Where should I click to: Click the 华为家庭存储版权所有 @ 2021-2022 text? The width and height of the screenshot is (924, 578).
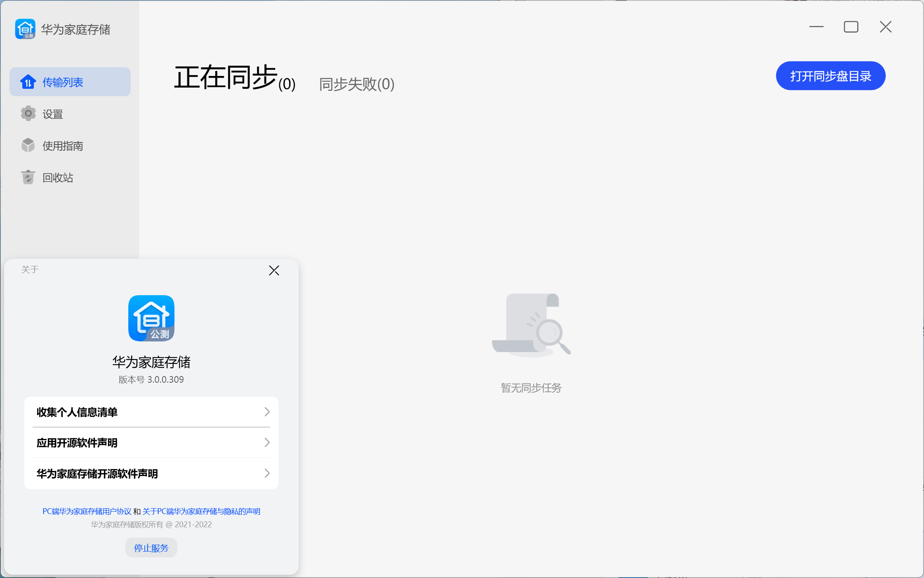pyautogui.click(x=151, y=524)
